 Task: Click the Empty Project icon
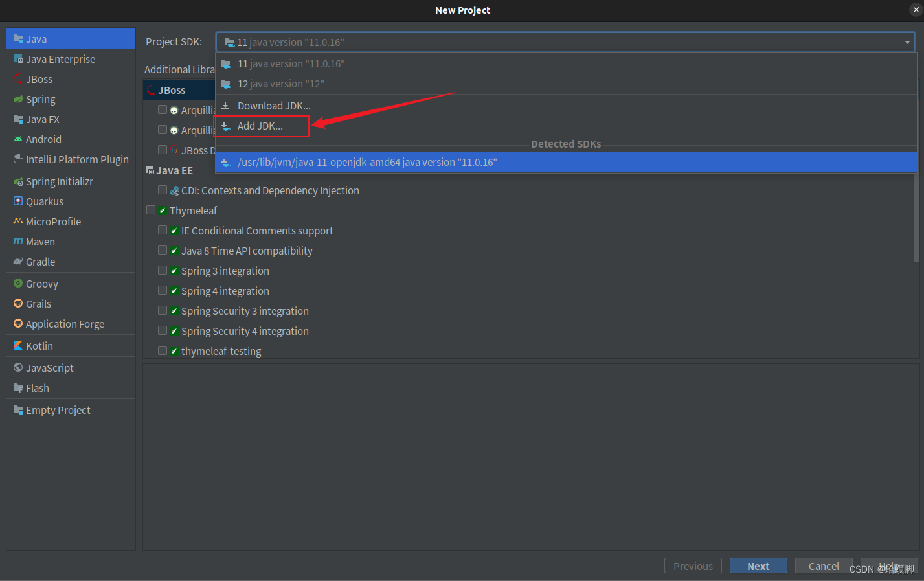(18, 410)
